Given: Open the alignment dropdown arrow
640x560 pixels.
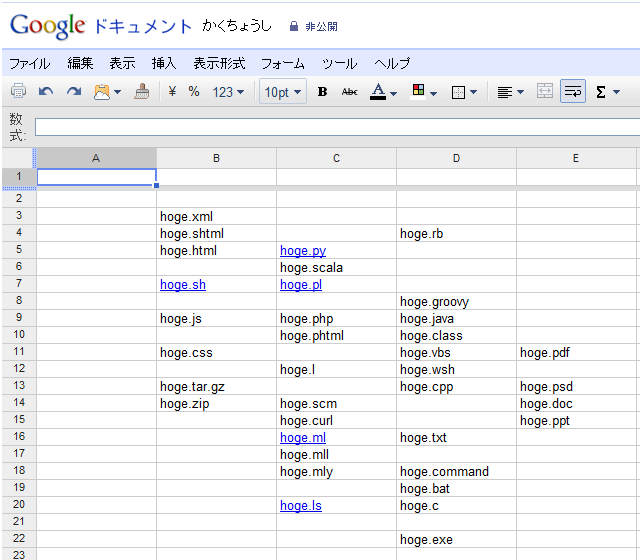Looking at the screenshot, I should click(x=520, y=92).
